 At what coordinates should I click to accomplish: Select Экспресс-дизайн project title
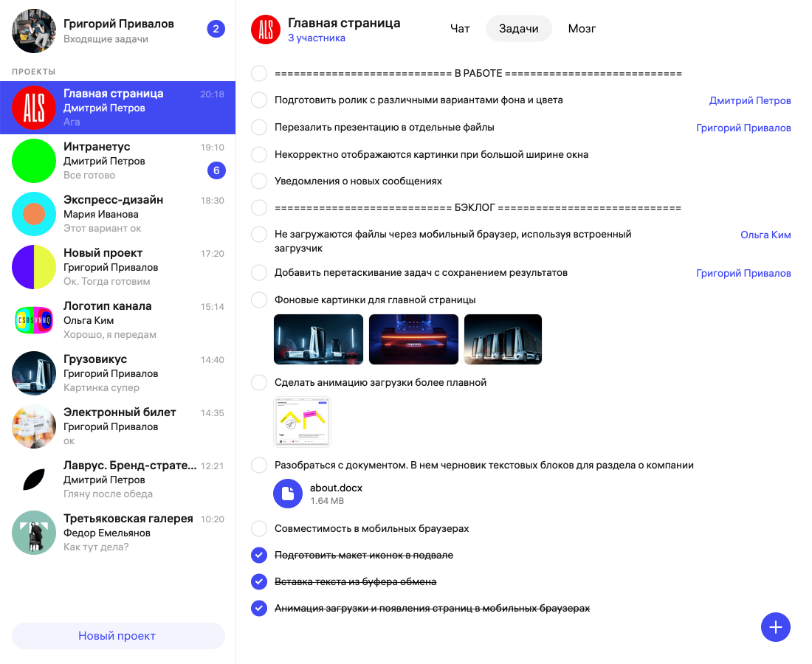pos(114,200)
